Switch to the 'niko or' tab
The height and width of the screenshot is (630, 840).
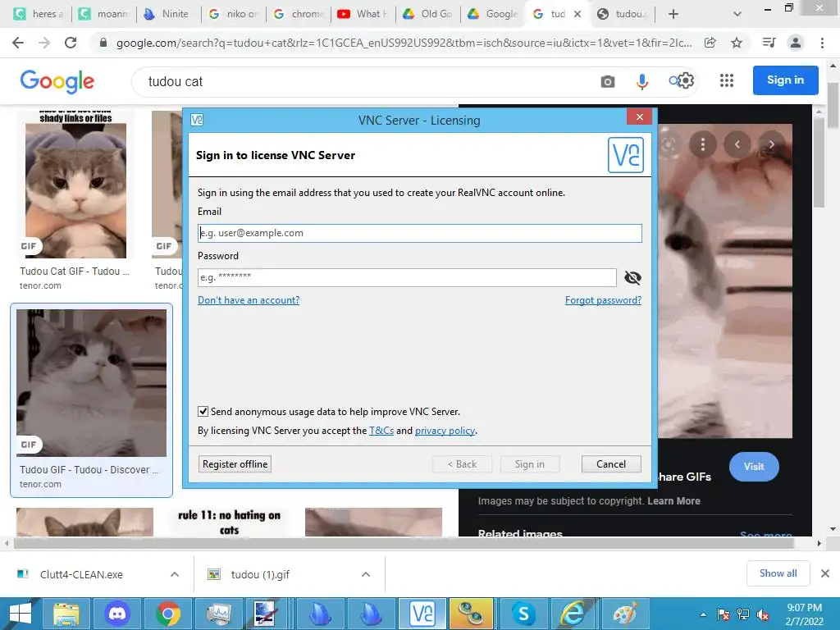coord(234,14)
